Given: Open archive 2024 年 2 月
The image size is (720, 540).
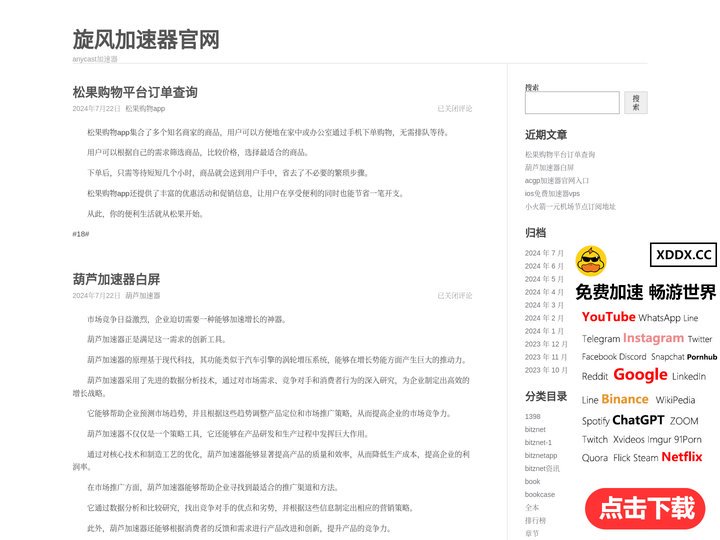Looking at the screenshot, I should click(x=544, y=318).
